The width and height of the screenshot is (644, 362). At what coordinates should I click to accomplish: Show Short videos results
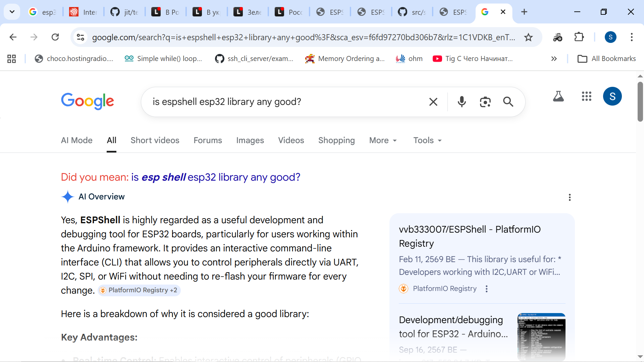tap(155, 140)
